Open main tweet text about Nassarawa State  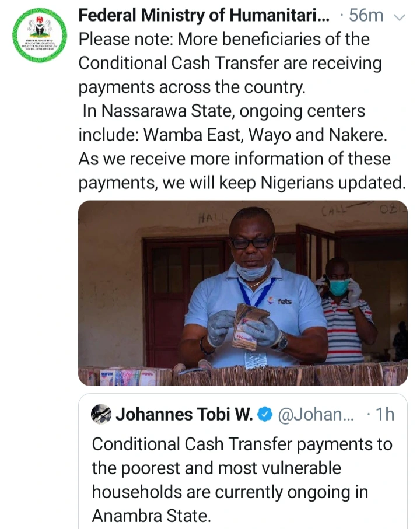(x=242, y=111)
